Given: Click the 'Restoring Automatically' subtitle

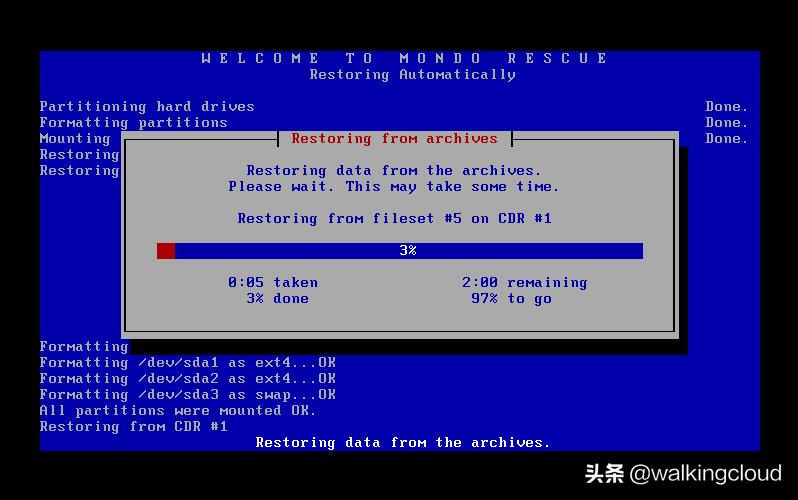Looking at the screenshot, I should [x=413, y=75].
